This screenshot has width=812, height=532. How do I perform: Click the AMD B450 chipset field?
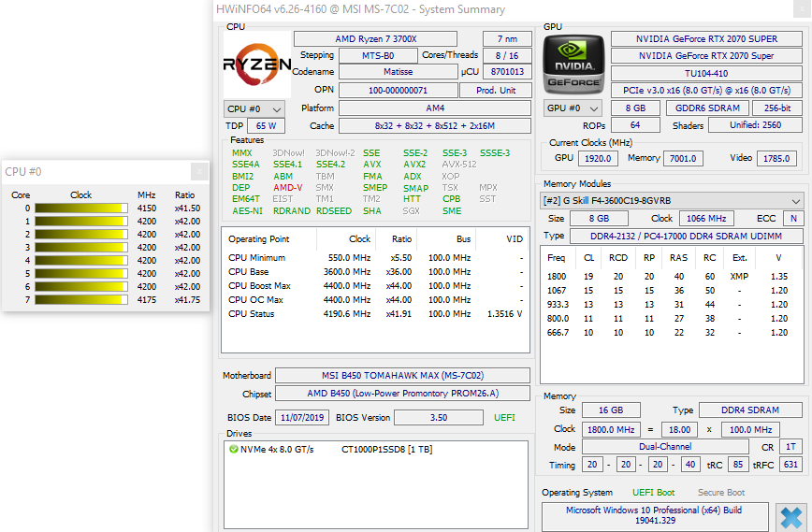point(402,394)
